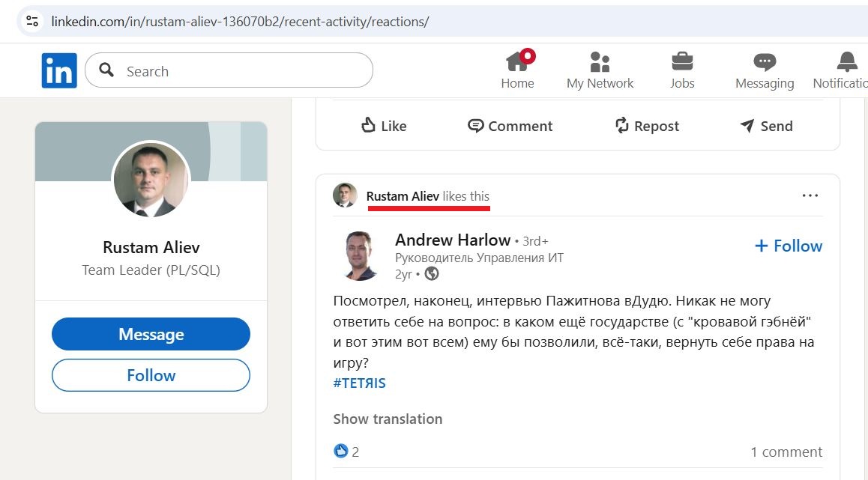Show translation of the post

pos(388,419)
